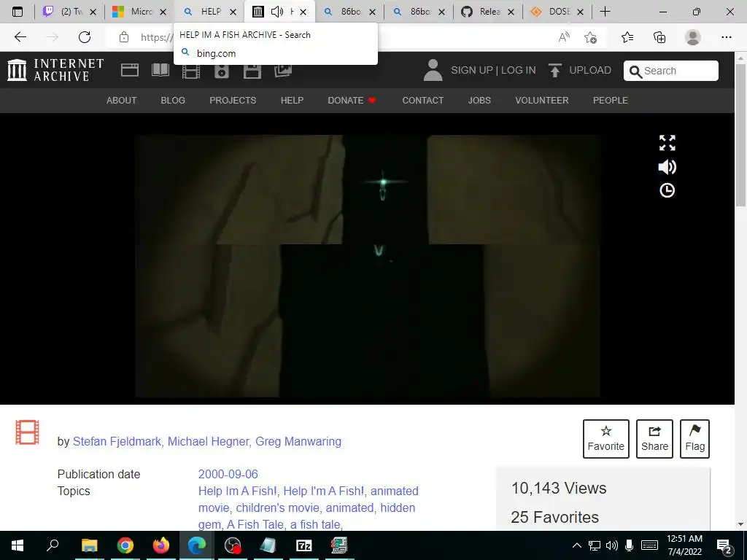The height and width of the screenshot is (560, 747).
Task: Click the page vertical scrollbar thumb
Action: pos(741,134)
